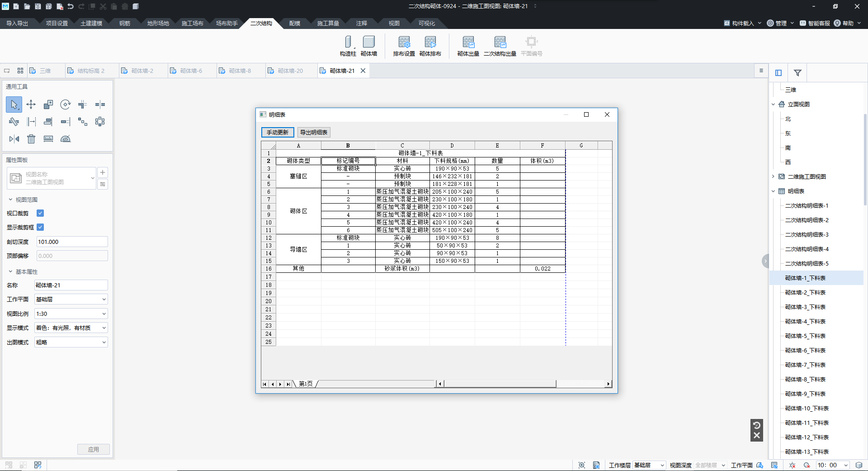This screenshot has width=868, height=471.
Task: Close the 砌体墙-21 tab
Action: 363,71
